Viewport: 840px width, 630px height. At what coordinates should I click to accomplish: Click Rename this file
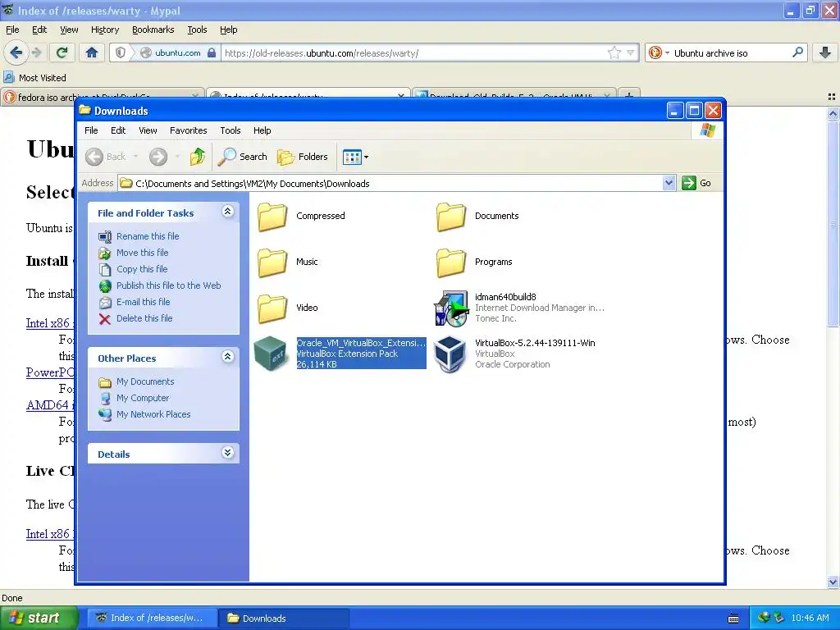coord(148,236)
